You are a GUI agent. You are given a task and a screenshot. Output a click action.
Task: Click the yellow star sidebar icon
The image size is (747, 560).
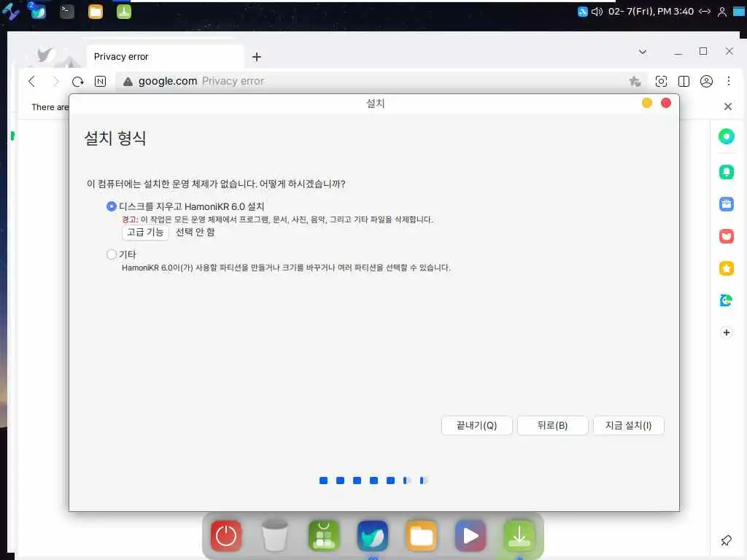pyautogui.click(x=726, y=268)
